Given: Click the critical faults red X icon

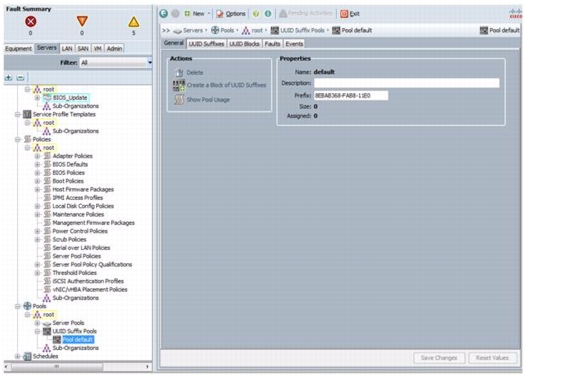Looking at the screenshot, I should coord(30,22).
